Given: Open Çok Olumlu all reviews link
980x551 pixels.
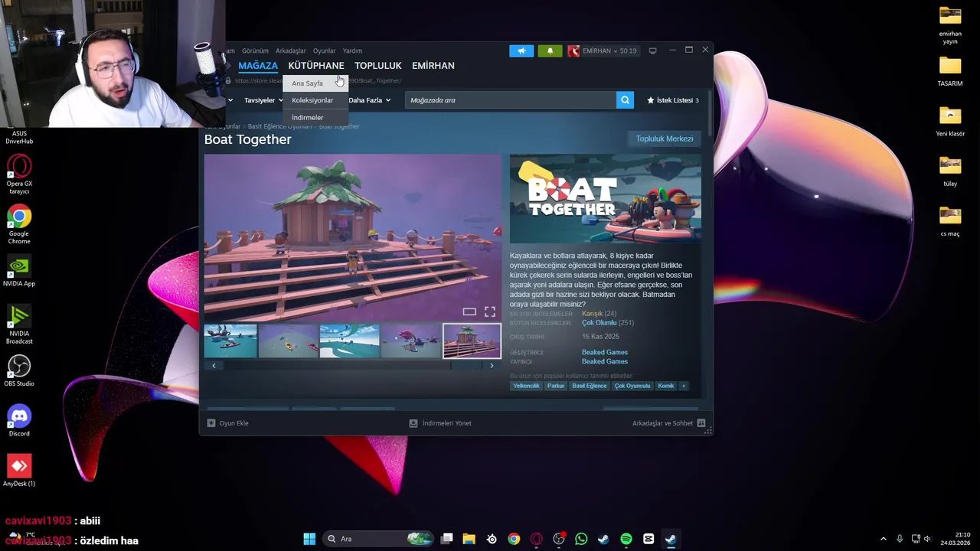Looking at the screenshot, I should (x=599, y=323).
